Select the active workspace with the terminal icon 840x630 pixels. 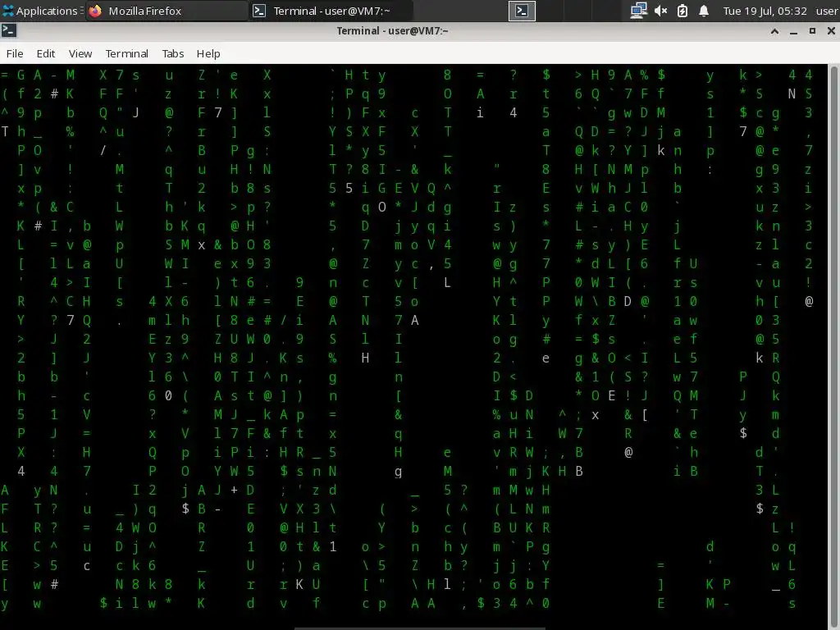pos(522,11)
